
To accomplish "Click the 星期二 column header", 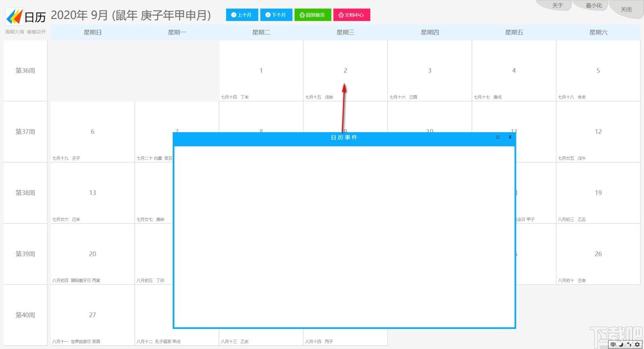I will coord(261,32).
